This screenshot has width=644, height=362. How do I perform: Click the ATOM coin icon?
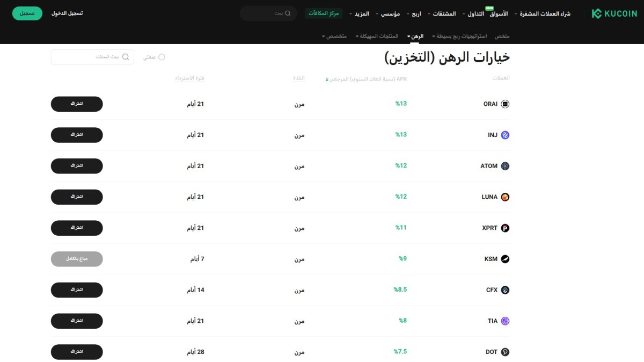[505, 166]
